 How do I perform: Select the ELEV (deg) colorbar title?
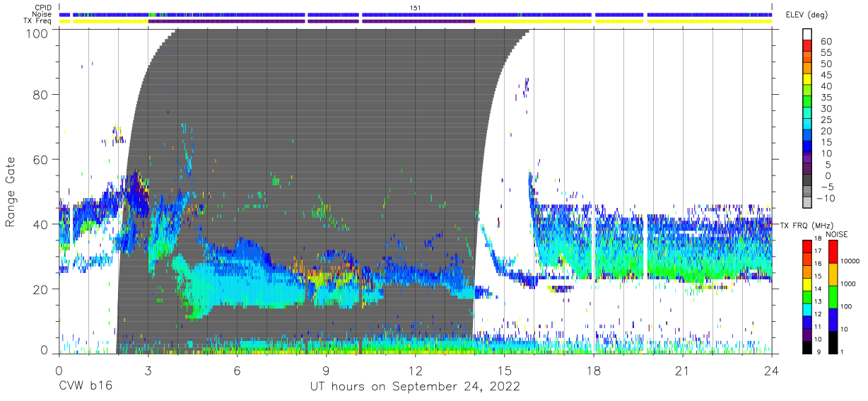(x=808, y=14)
